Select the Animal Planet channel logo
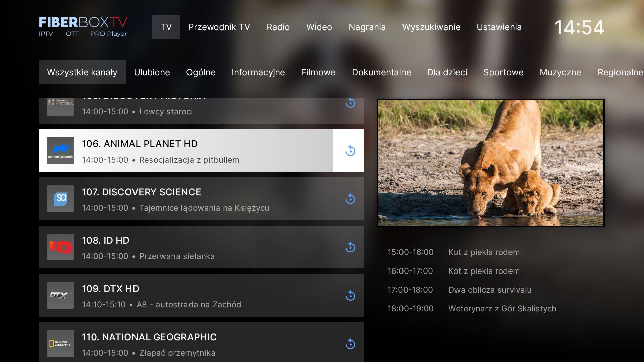The image size is (644, 362). point(60,150)
